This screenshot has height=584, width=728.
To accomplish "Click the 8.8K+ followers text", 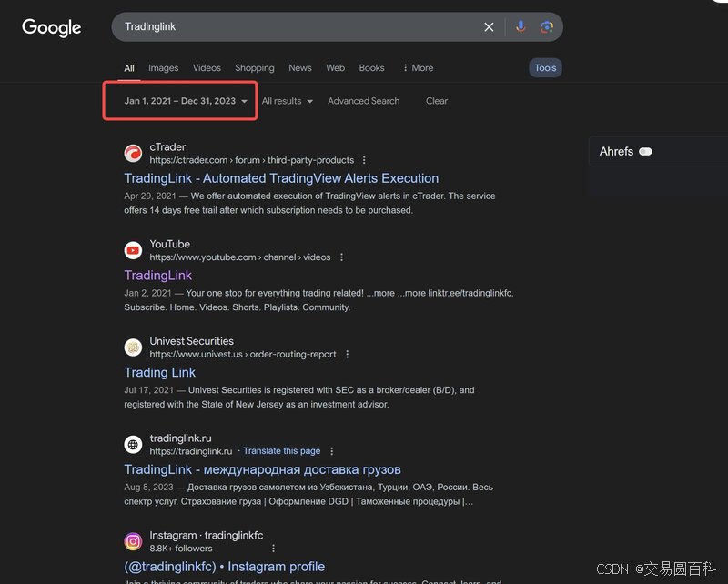I will (180, 549).
